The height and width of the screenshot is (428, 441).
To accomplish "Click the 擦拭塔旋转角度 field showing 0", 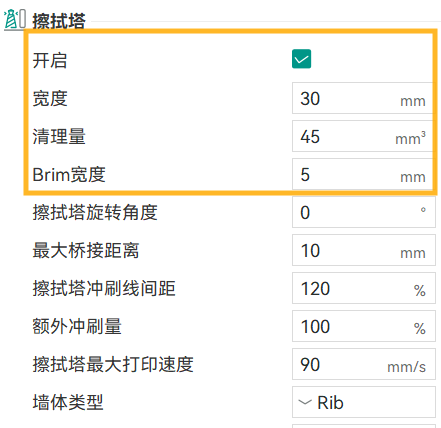I will (364, 212).
